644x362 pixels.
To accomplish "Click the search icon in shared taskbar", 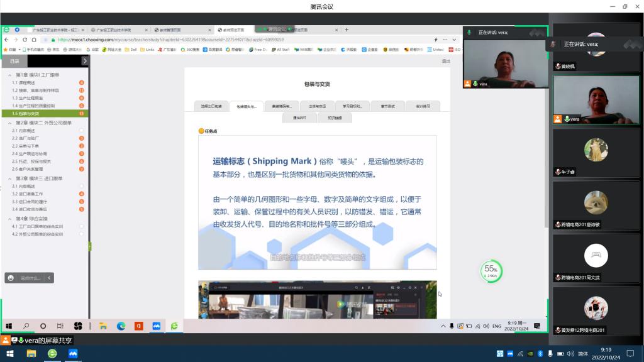I will click(x=26, y=326).
